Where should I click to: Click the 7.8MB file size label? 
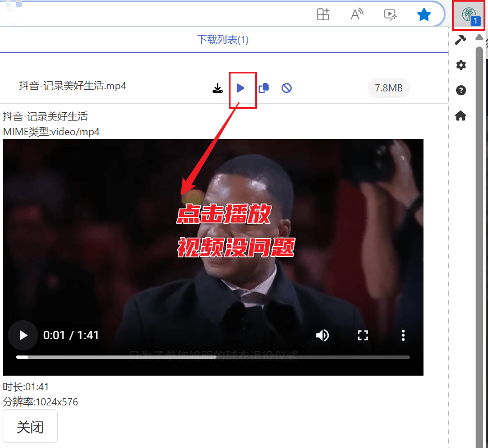click(x=389, y=88)
